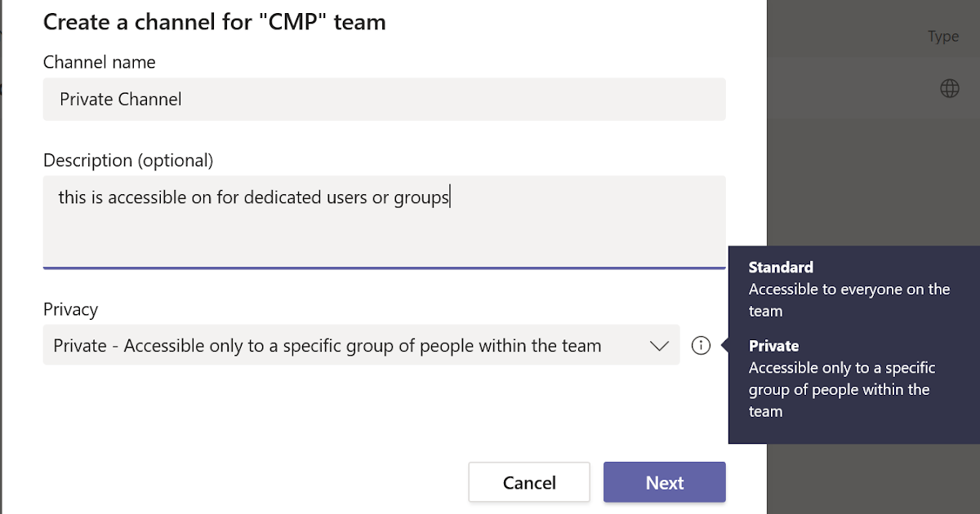The height and width of the screenshot is (514, 980).
Task: Click Next to continue channel creation
Action: [664, 482]
